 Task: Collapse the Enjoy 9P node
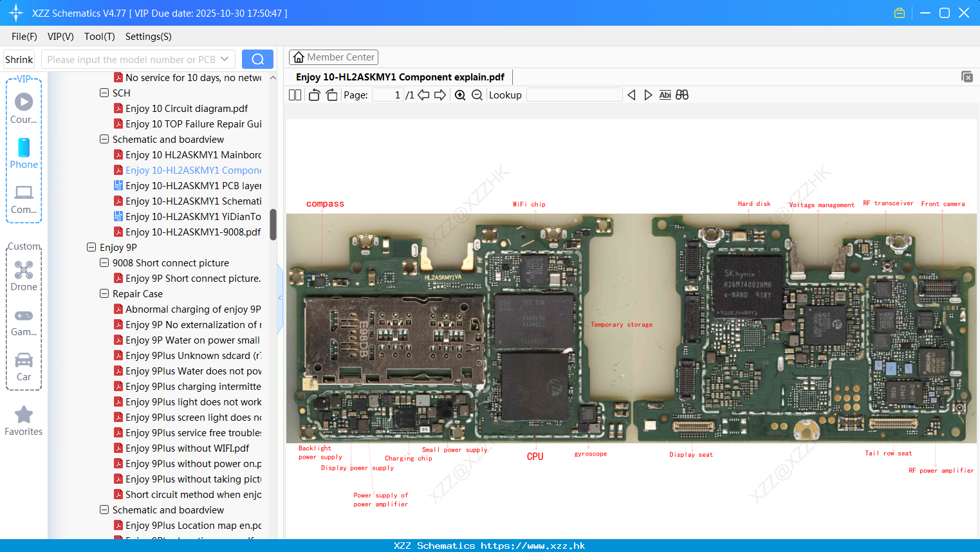pyautogui.click(x=91, y=247)
